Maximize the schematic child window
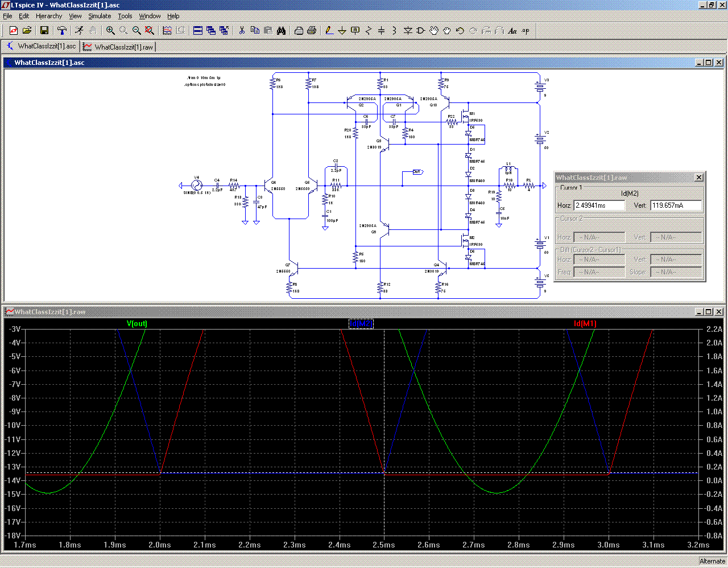Viewport: 728px width, 568px height. [x=709, y=63]
